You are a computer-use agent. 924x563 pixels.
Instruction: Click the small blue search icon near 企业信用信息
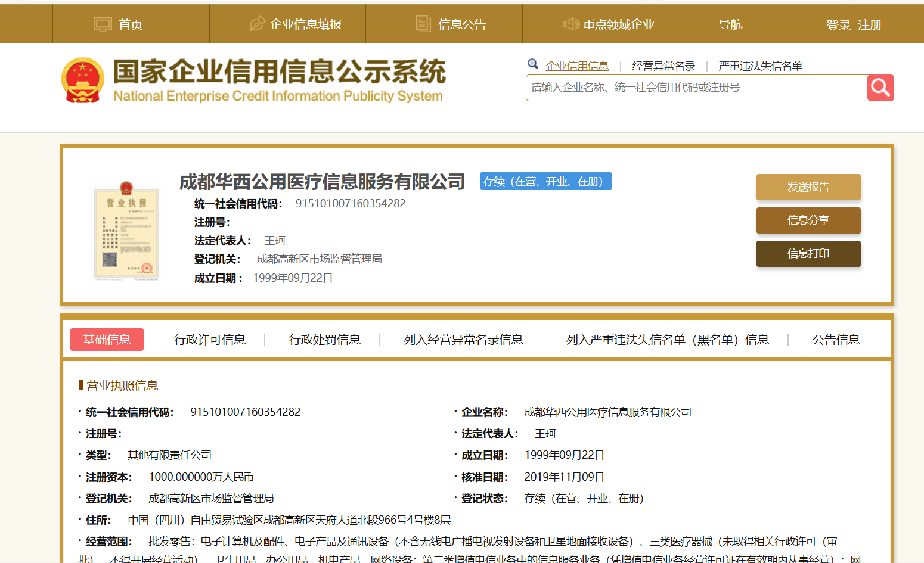(x=533, y=64)
